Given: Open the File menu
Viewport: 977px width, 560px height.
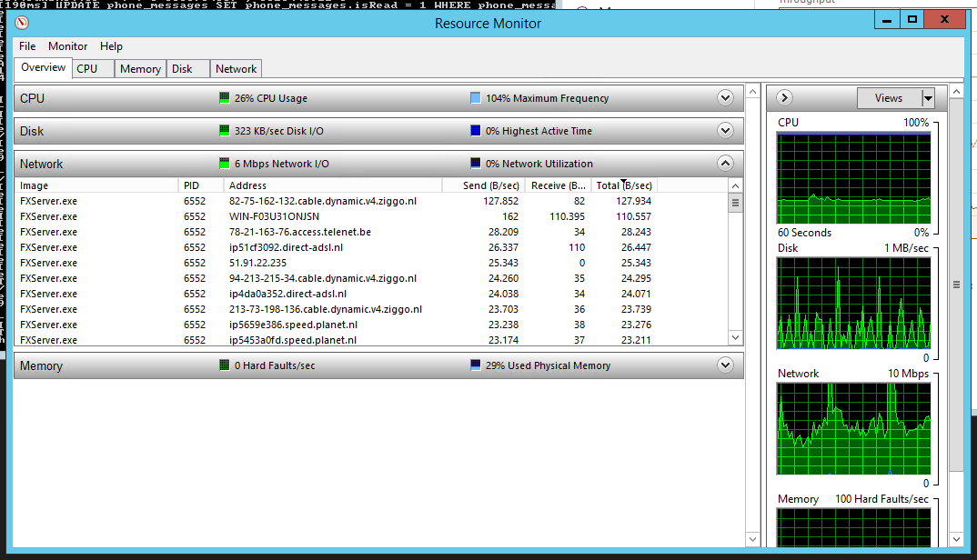Looking at the screenshot, I should coord(27,46).
